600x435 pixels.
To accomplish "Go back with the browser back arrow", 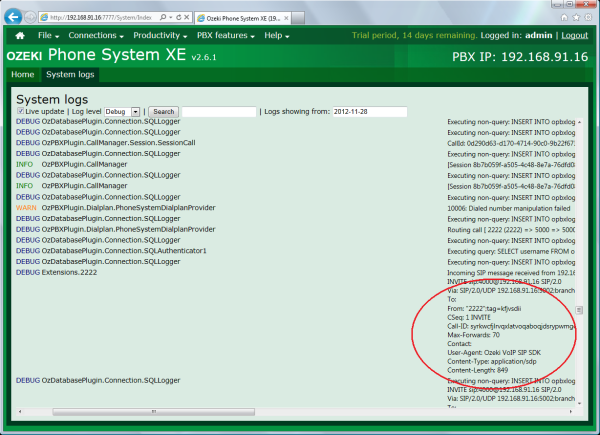I will 13,17.
